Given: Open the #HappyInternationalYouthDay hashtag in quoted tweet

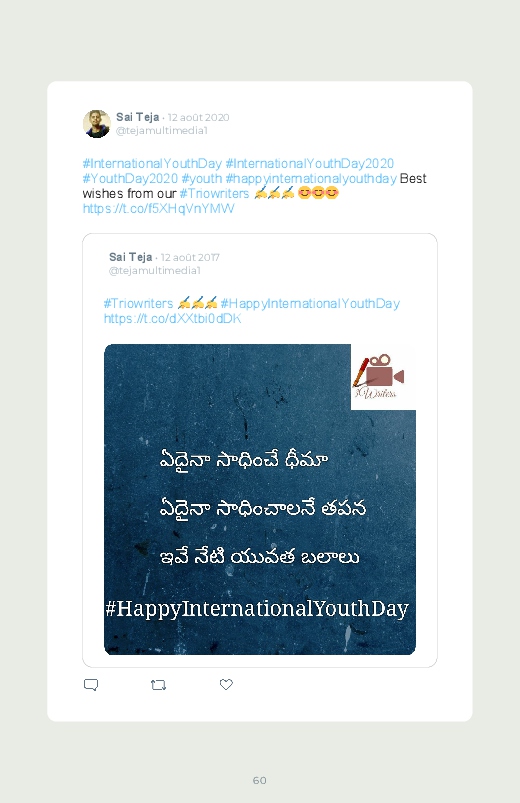Looking at the screenshot, I should (310, 303).
